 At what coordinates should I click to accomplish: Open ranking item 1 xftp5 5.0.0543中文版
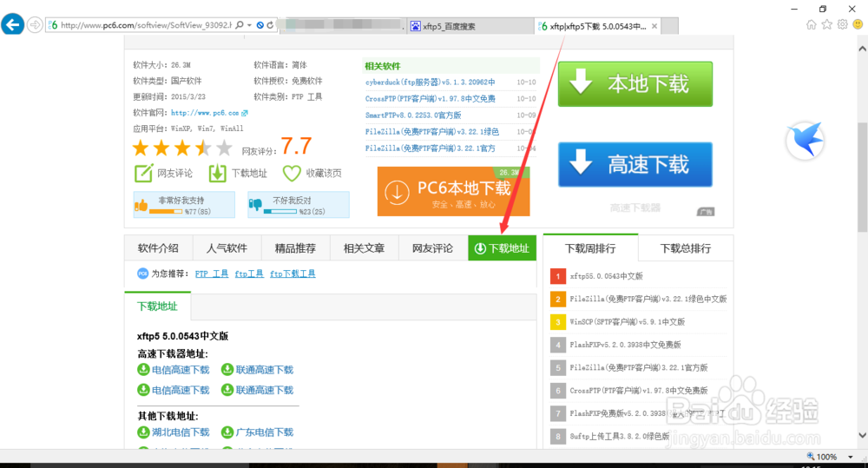tap(606, 276)
